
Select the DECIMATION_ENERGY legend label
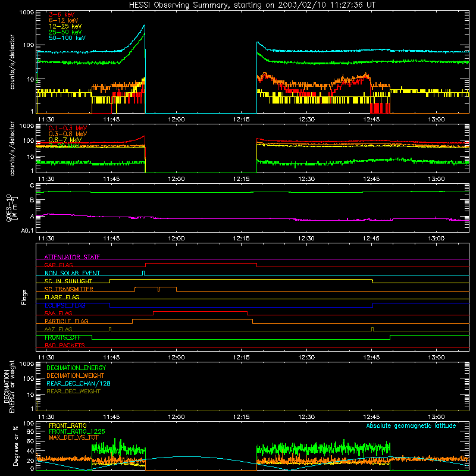76,368
